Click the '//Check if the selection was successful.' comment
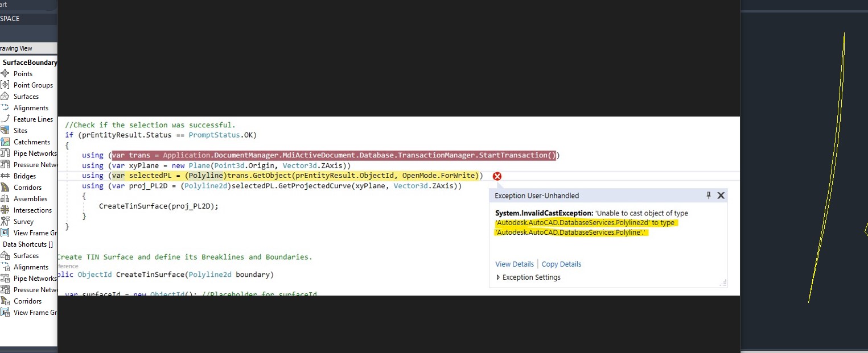The width and height of the screenshot is (868, 353). coord(150,125)
